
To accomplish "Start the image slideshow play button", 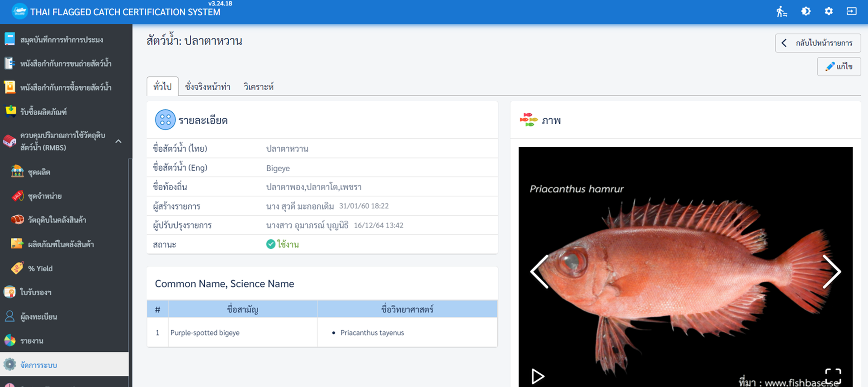I will coord(538,376).
